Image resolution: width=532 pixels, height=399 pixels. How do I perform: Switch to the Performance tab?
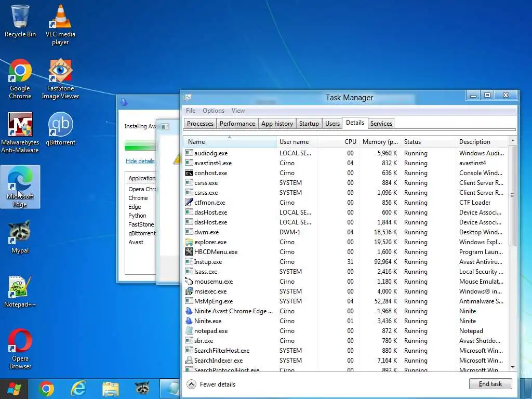(x=237, y=124)
